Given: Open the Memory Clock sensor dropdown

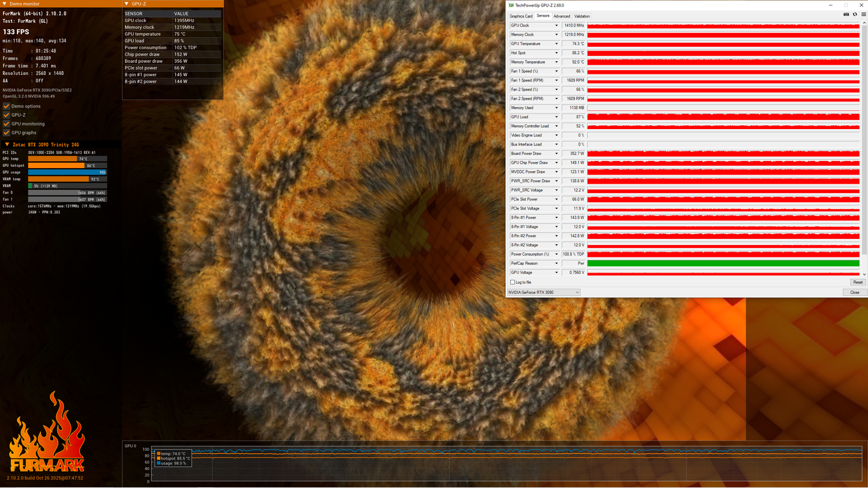Looking at the screenshot, I should [x=556, y=35].
